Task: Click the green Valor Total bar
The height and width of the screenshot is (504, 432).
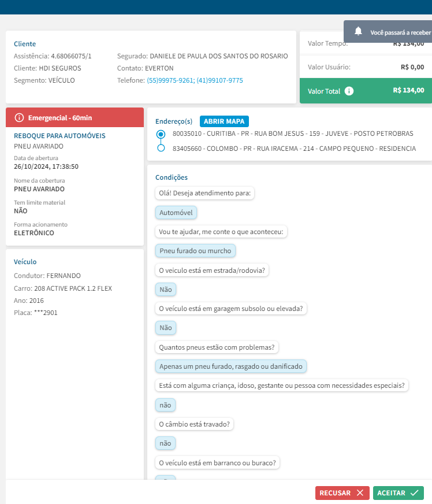Action: click(x=366, y=91)
